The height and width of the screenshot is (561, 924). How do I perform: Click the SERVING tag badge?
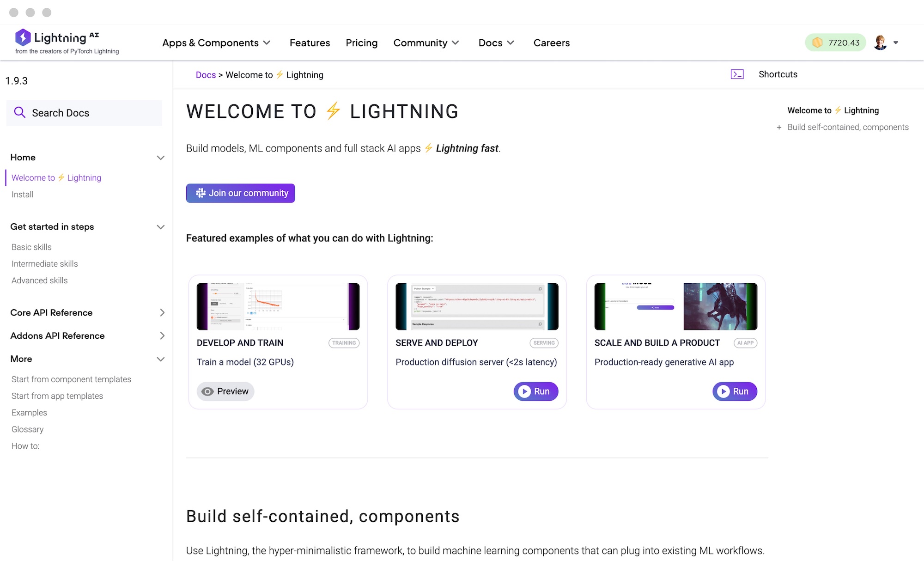[x=544, y=343]
